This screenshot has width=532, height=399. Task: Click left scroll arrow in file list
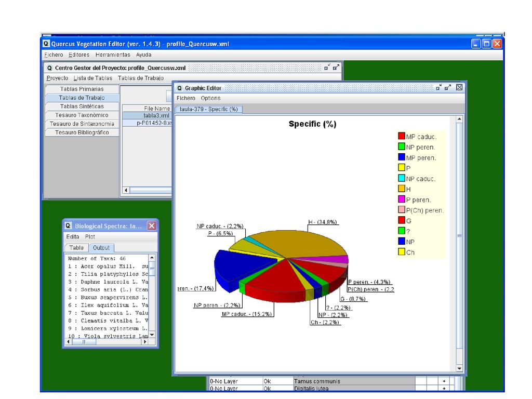[x=126, y=190]
